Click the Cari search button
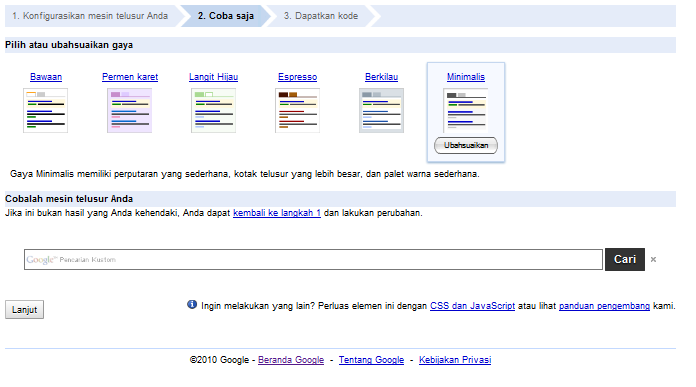This screenshot has width=696, height=387. point(625,259)
